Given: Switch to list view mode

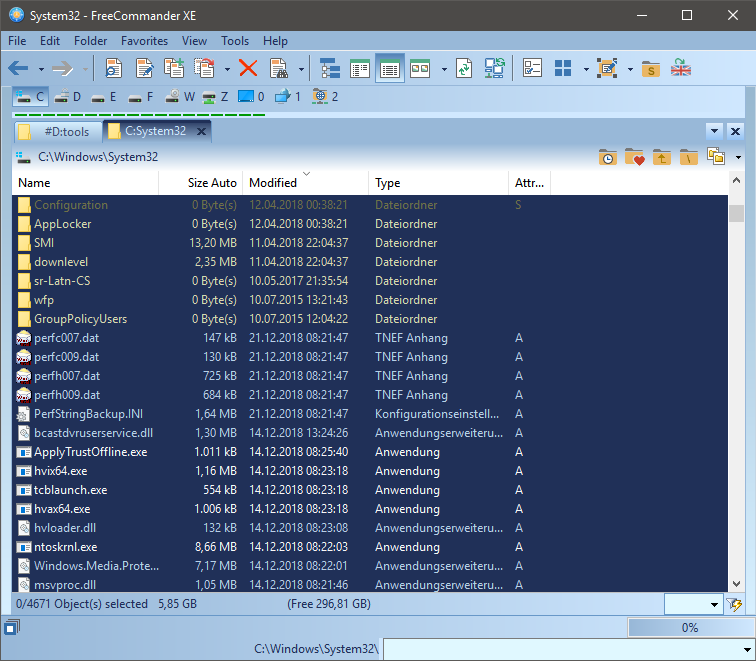Looking at the screenshot, I should (x=360, y=68).
